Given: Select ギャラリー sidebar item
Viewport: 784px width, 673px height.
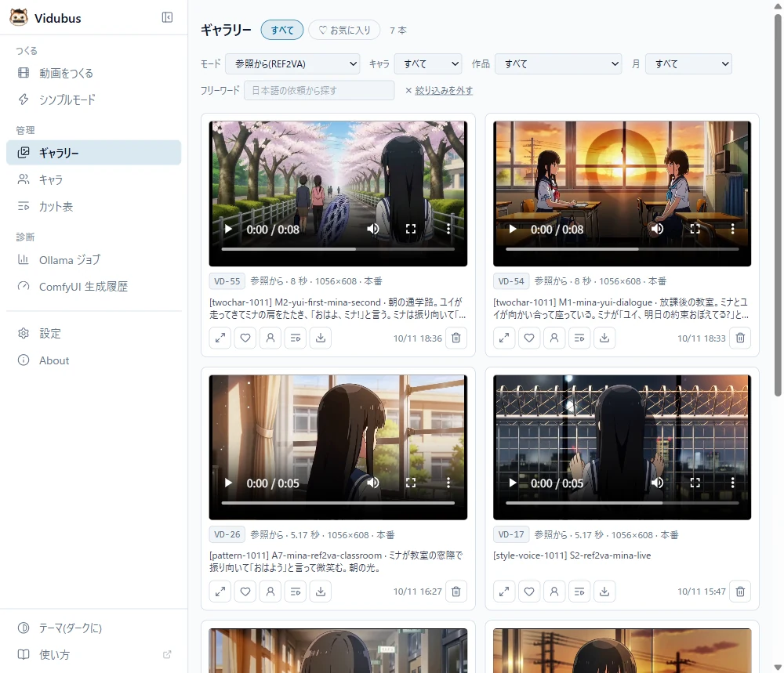Looking at the screenshot, I should [94, 153].
